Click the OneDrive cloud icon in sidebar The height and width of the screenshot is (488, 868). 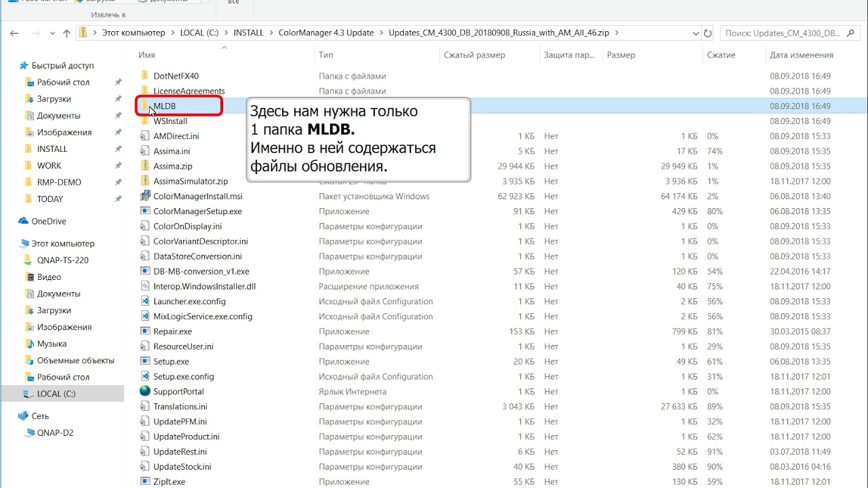(x=24, y=221)
